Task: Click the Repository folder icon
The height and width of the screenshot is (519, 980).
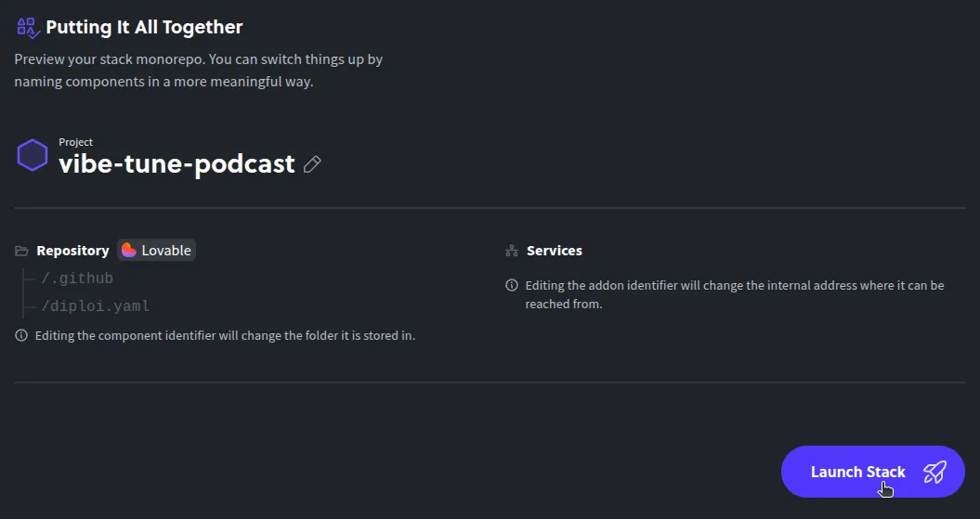Action: (x=21, y=251)
